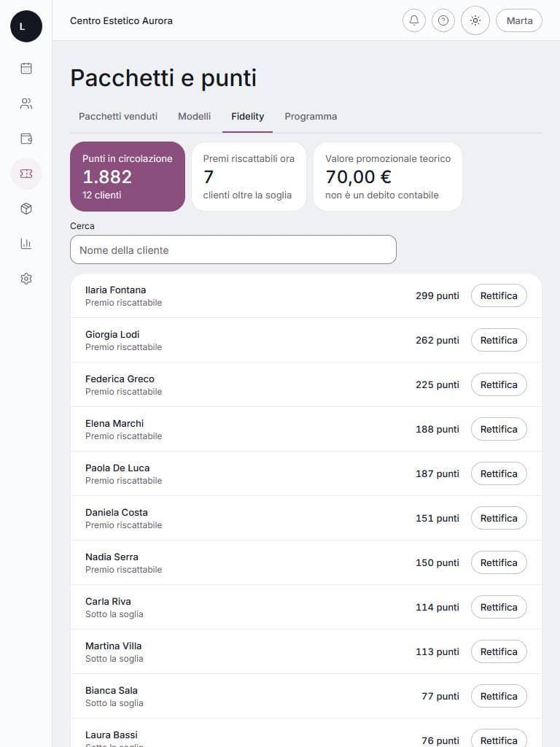
Task: Switch to the Programma tab
Action: point(311,116)
